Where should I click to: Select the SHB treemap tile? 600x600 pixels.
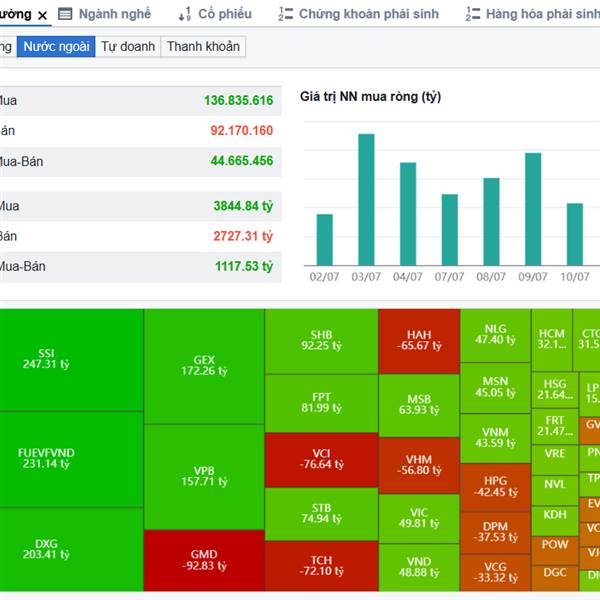321,341
